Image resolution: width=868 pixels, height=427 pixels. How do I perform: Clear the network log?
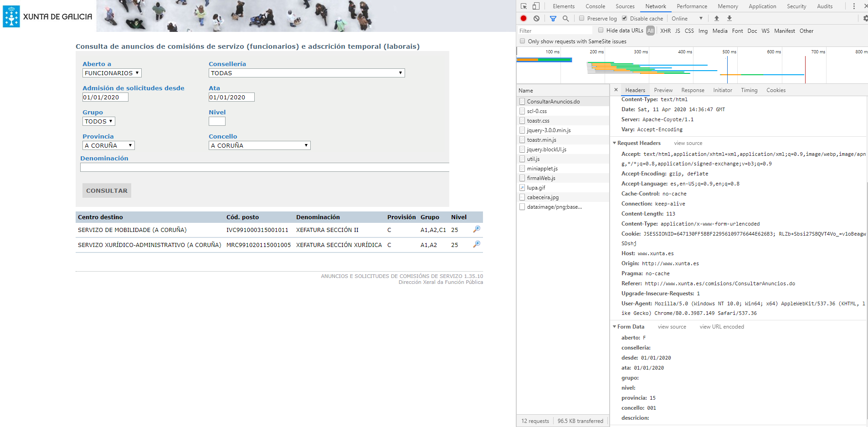pos(536,18)
